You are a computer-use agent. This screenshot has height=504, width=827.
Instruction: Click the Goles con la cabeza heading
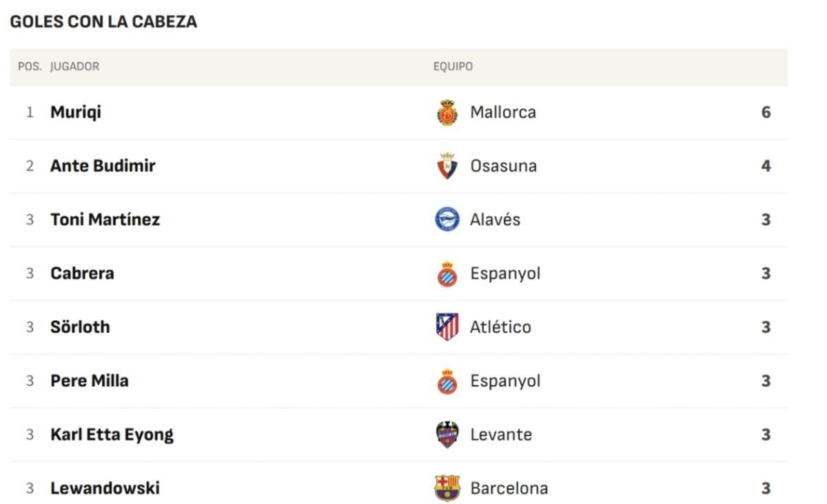click(x=103, y=22)
